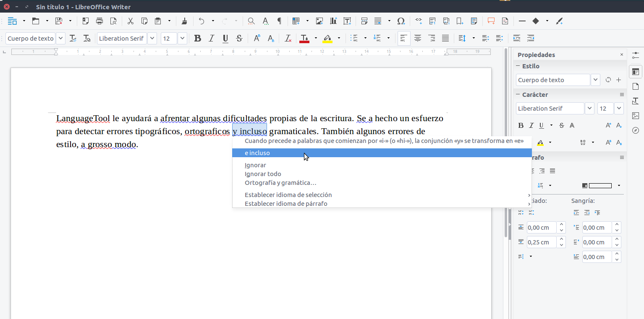The image size is (644, 319).
Task: Toggle formatting marks pilcrow icon
Action: tap(279, 21)
